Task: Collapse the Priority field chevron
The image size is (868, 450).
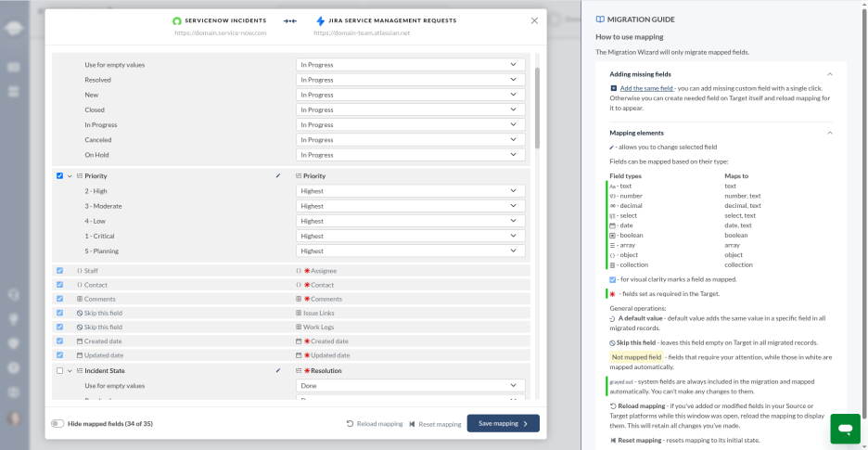Action: (70, 175)
